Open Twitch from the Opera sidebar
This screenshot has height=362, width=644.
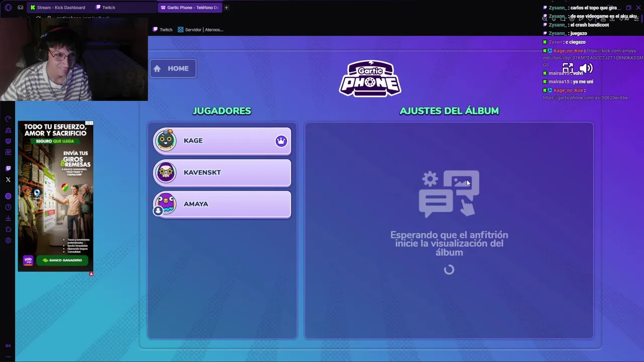[8, 168]
